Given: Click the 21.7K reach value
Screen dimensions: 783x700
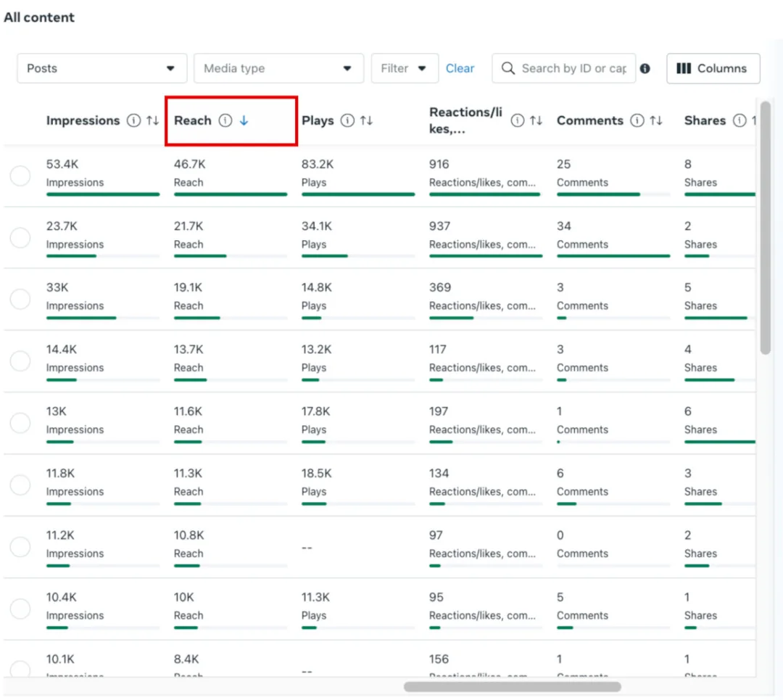Looking at the screenshot, I should [x=188, y=226].
